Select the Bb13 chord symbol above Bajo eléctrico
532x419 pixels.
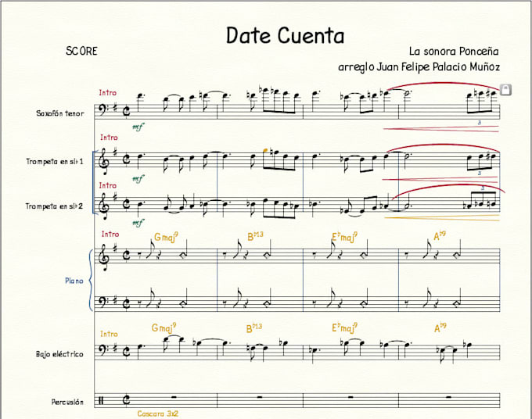tap(254, 328)
